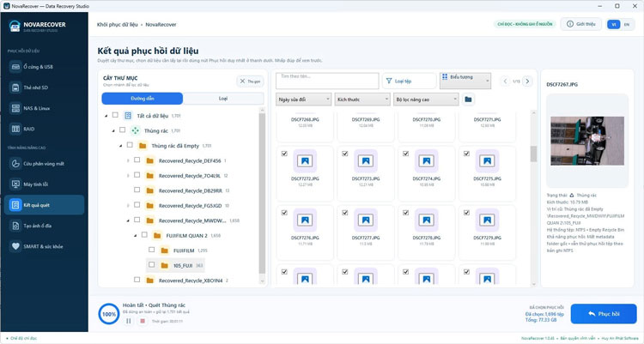Viewport: 644px width, 344px height.
Task: Click the 100% scan progress ring
Action: (x=109, y=314)
